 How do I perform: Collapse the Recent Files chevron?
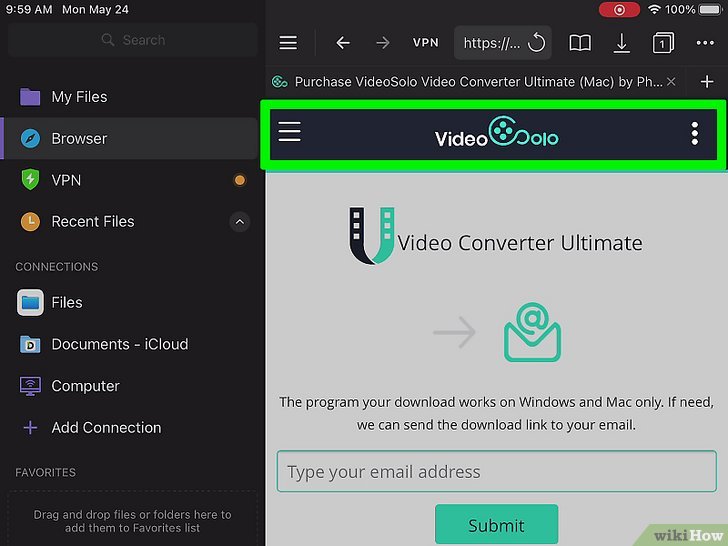(x=240, y=221)
